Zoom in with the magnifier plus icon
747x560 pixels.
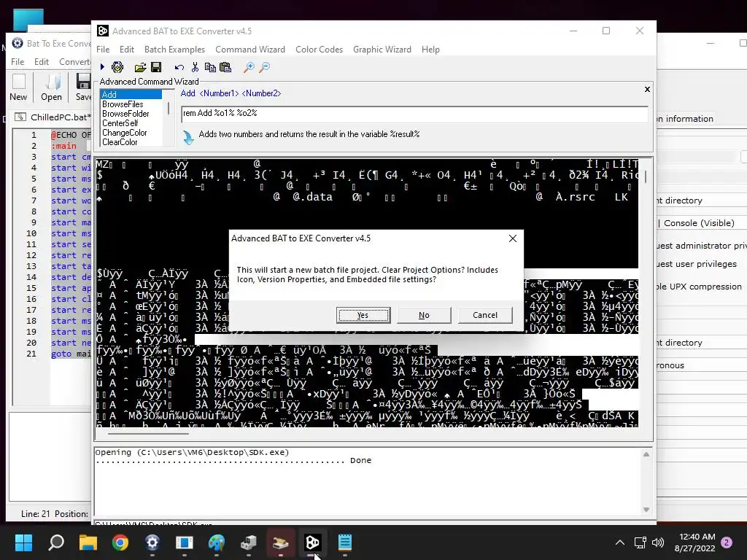(x=249, y=67)
